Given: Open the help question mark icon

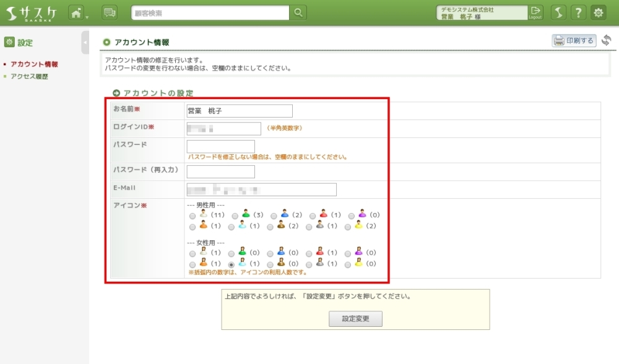Looking at the screenshot, I should [x=578, y=12].
